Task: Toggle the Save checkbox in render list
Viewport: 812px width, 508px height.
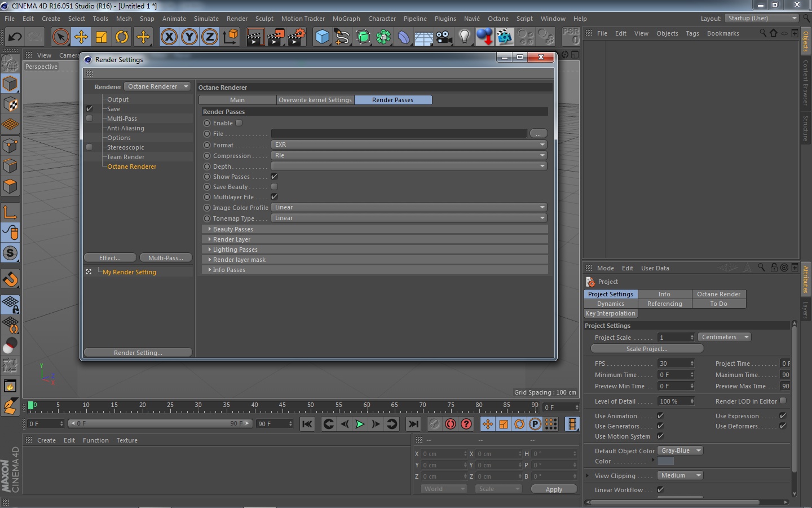Action: [89, 109]
